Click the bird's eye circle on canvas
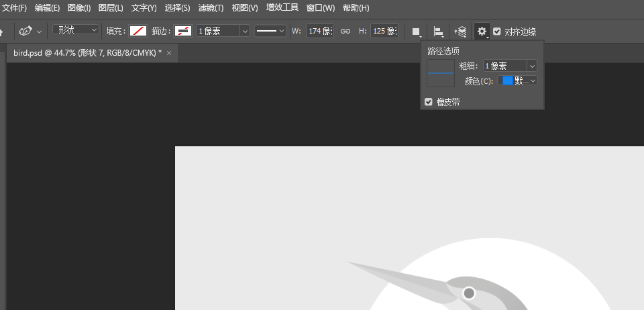The height and width of the screenshot is (310, 644). pyautogui.click(x=469, y=293)
